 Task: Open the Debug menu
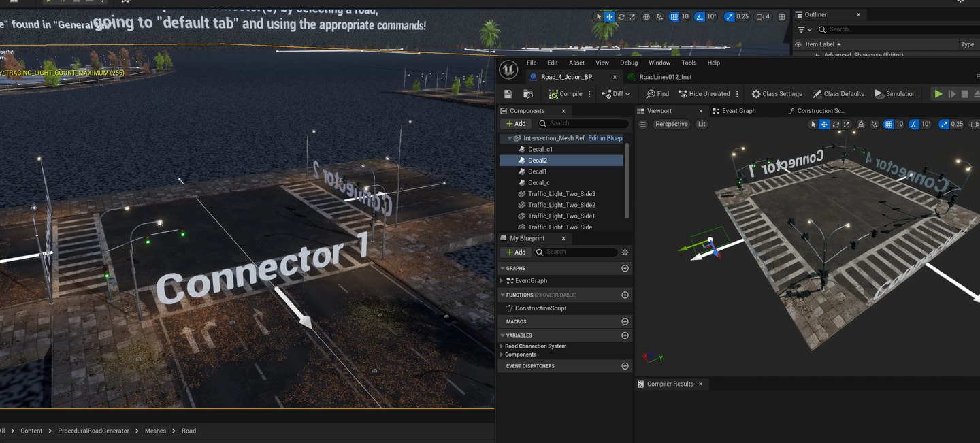pyautogui.click(x=629, y=63)
